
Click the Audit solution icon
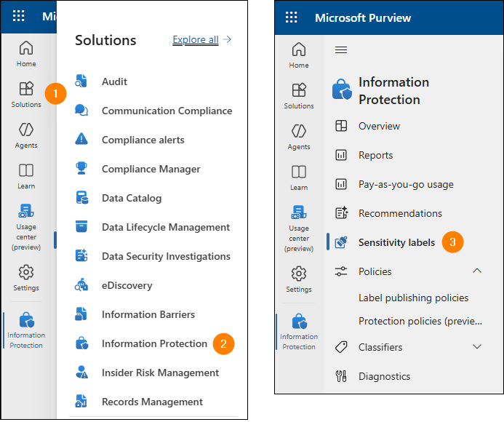tap(81, 81)
